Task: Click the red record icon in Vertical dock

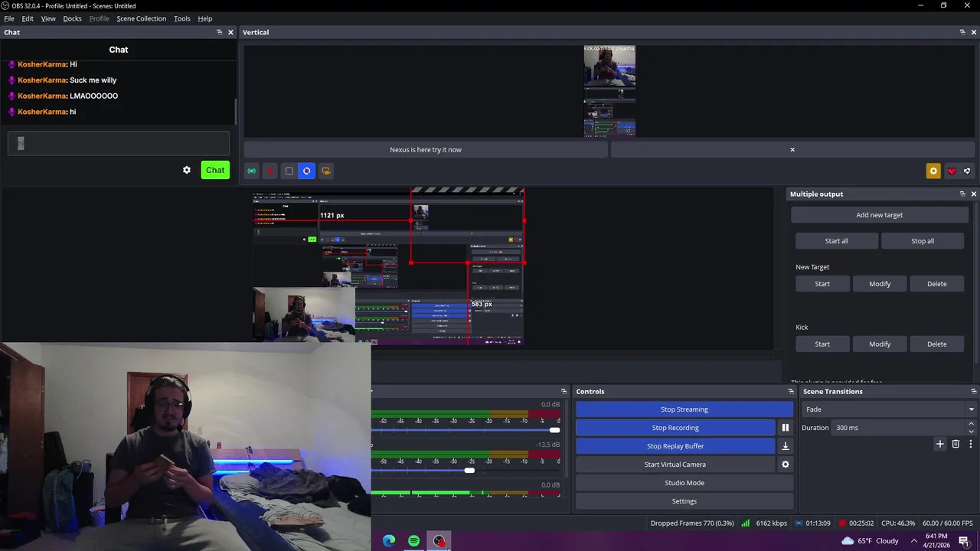Action: 269,171
